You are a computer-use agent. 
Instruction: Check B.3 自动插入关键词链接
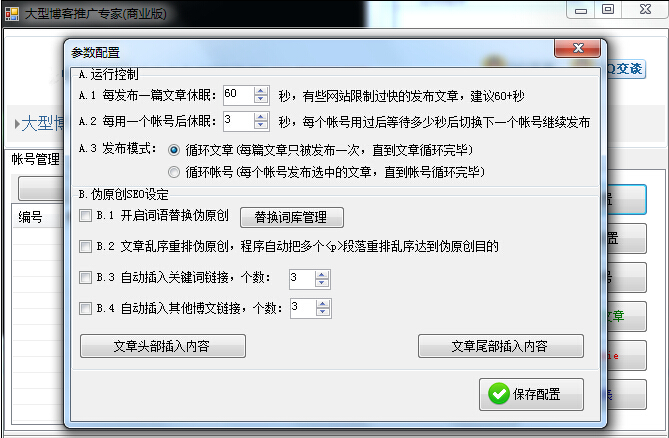point(85,278)
